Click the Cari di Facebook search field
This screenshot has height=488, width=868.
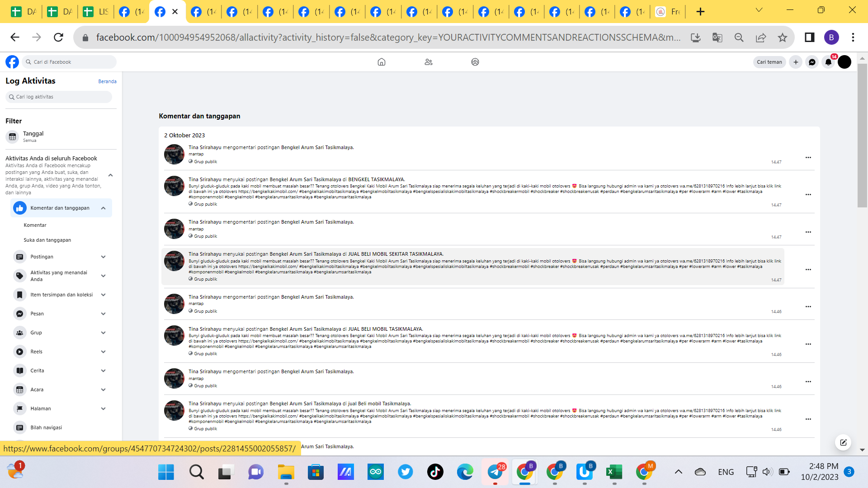(69, 62)
